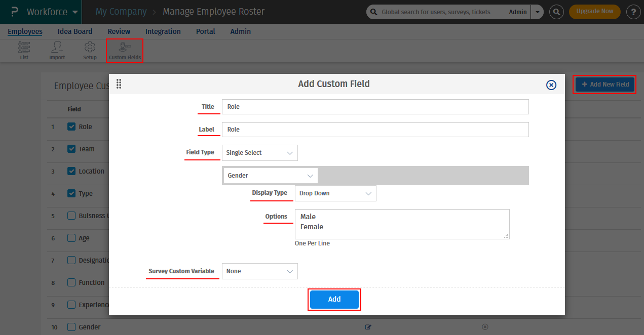
Task: Uncheck the Role field checkbox
Action: pyautogui.click(x=71, y=127)
